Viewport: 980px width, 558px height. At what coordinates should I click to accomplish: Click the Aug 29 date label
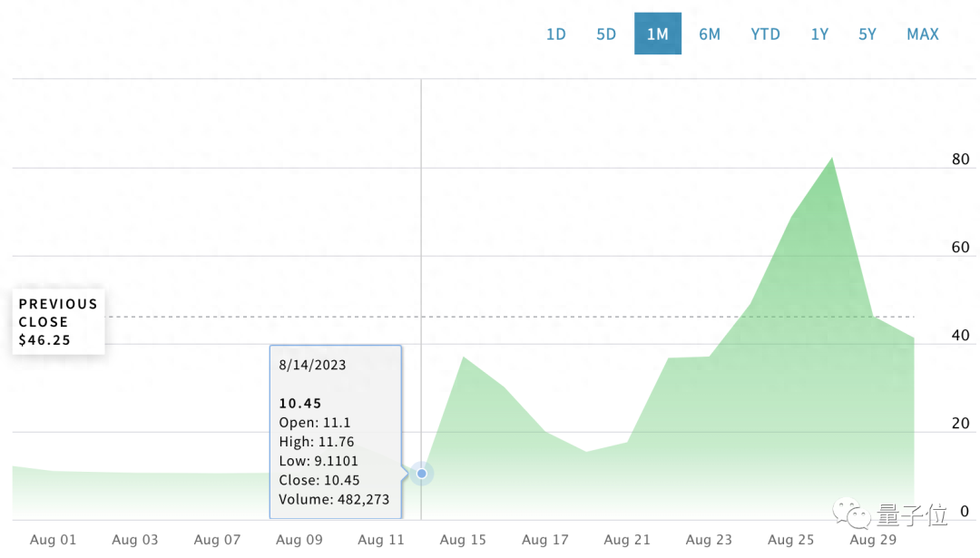pyautogui.click(x=873, y=540)
